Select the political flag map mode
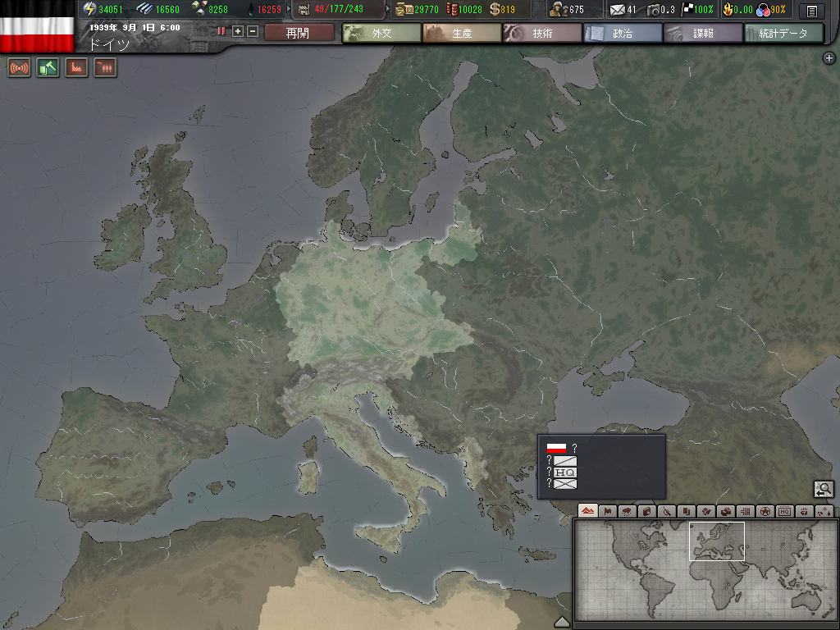The height and width of the screenshot is (630, 840). (x=608, y=511)
